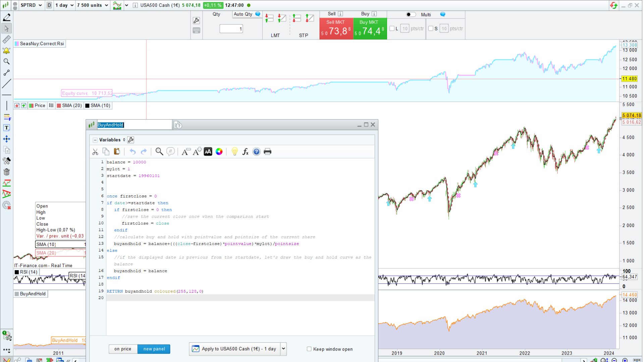This screenshot has height=362, width=644.
Task: Open the fx function library icon
Action: click(x=245, y=152)
